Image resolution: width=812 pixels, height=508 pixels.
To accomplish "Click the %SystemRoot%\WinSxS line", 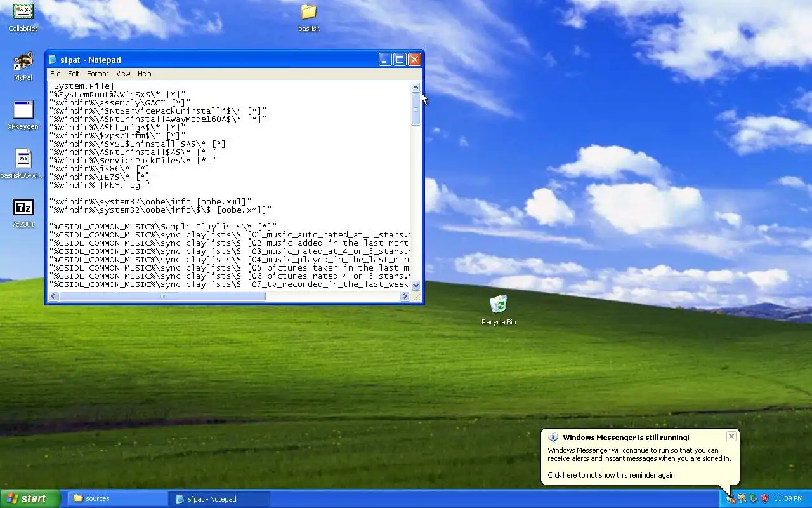I will pyautogui.click(x=117, y=95).
